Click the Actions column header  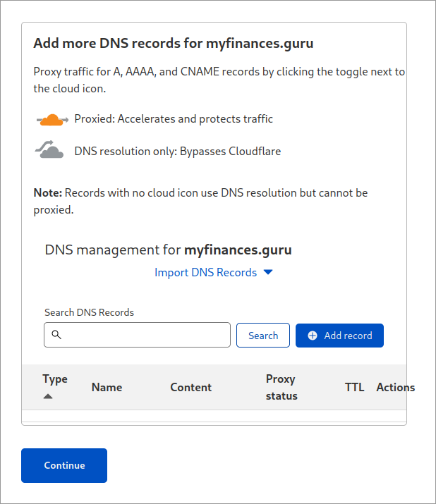click(x=396, y=387)
